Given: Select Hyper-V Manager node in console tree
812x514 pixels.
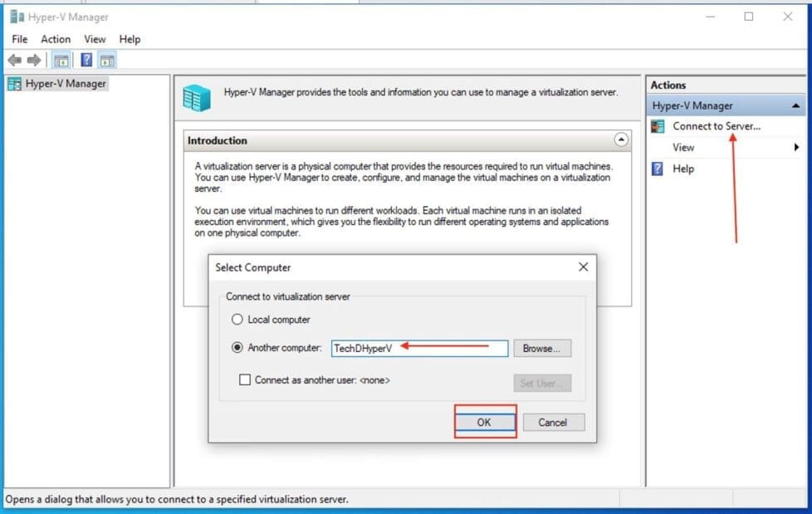Looking at the screenshot, I should coord(66,84).
